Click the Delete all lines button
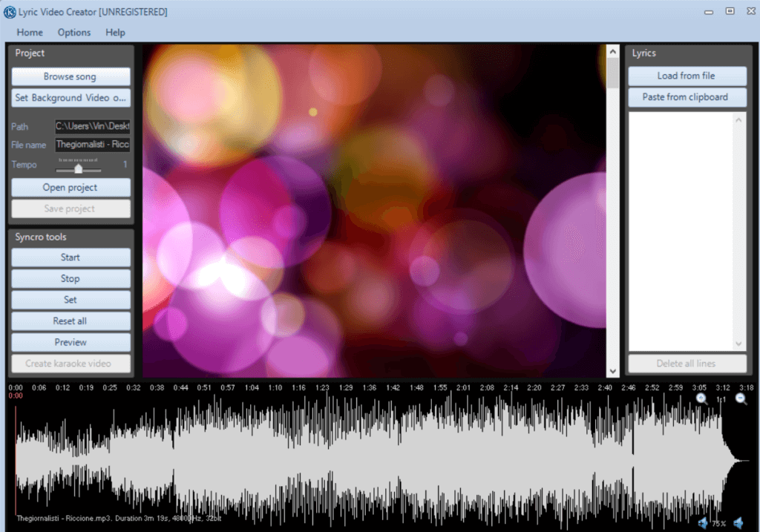 (x=687, y=364)
